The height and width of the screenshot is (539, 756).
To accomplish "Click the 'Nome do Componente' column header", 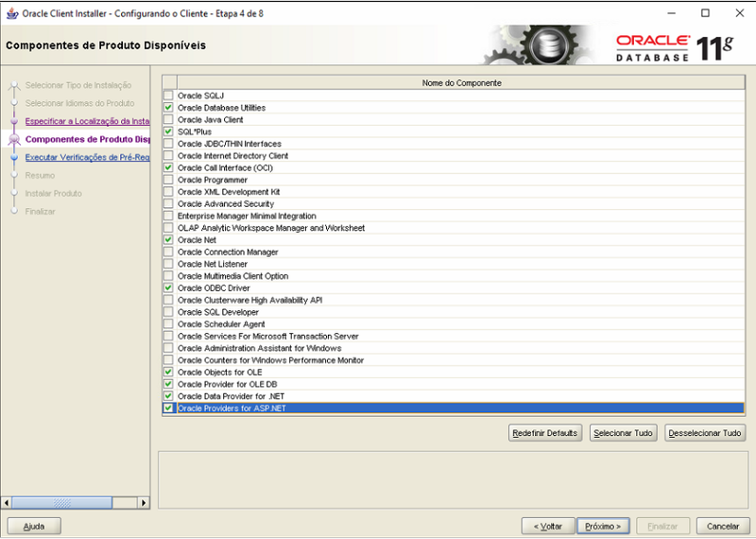I will [x=461, y=83].
